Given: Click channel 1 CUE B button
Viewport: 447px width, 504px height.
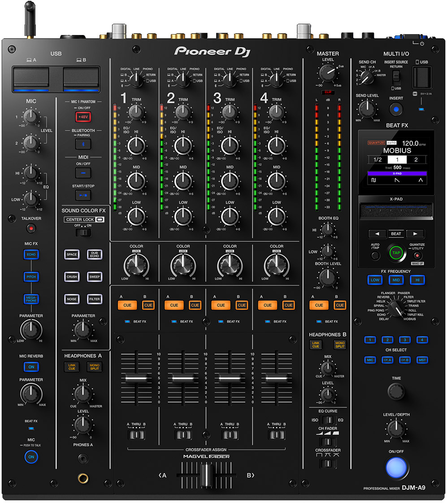Looking at the screenshot, I should tap(148, 305).
